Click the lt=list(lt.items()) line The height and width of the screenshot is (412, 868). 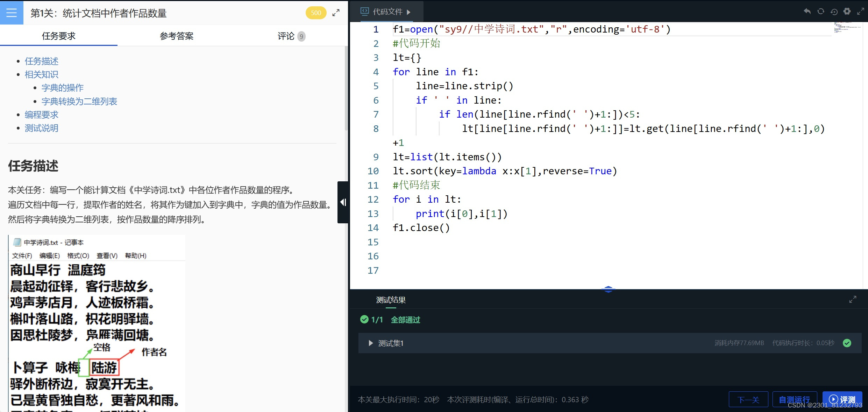tap(447, 157)
